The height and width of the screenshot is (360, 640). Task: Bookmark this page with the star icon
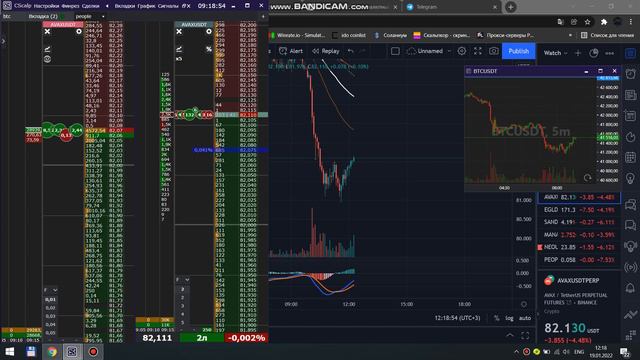click(x=587, y=22)
